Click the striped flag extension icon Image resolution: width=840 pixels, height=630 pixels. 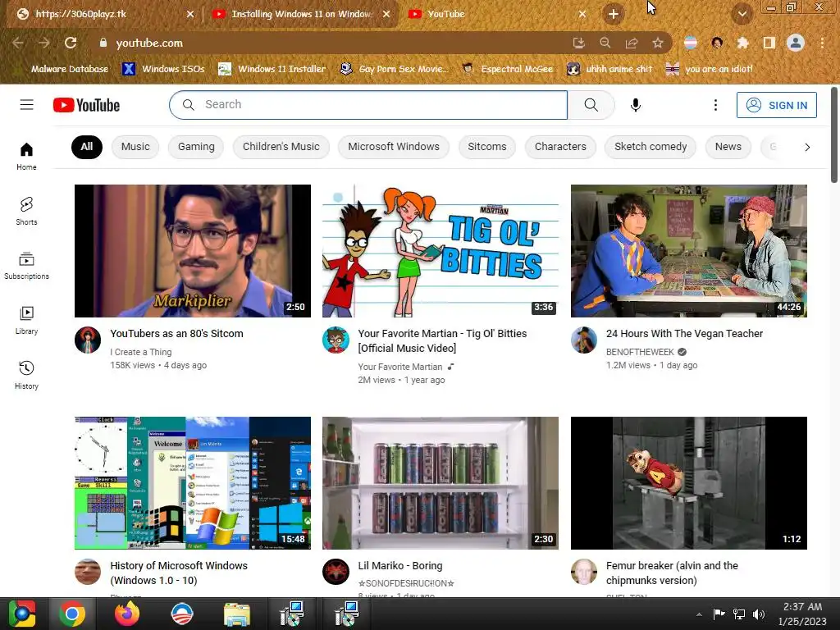(x=691, y=43)
